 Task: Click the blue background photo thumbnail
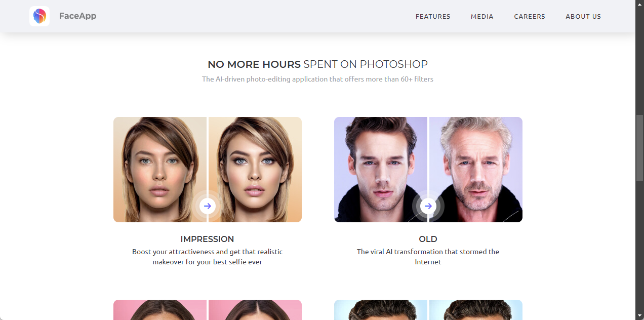point(428,310)
